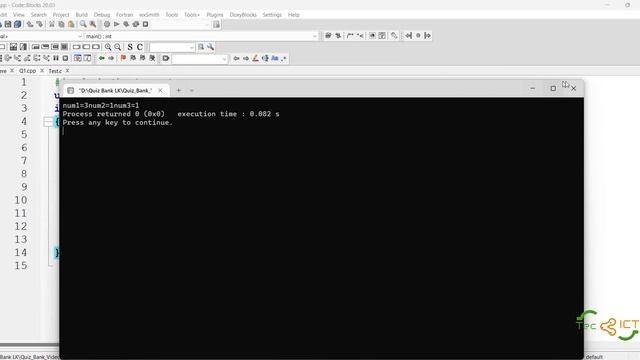The height and width of the screenshot is (360, 640).
Task: Click the green Jump back arrow
Action: click(x=102, y=58)
